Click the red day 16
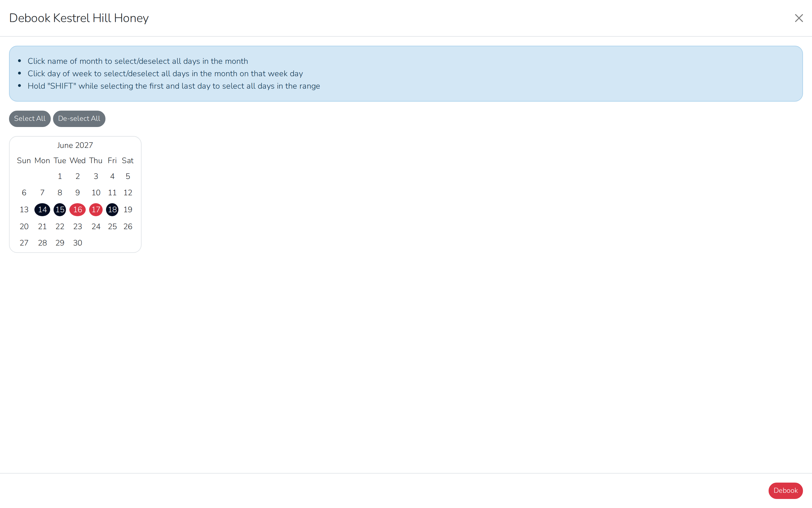 [x=78, y=210]
